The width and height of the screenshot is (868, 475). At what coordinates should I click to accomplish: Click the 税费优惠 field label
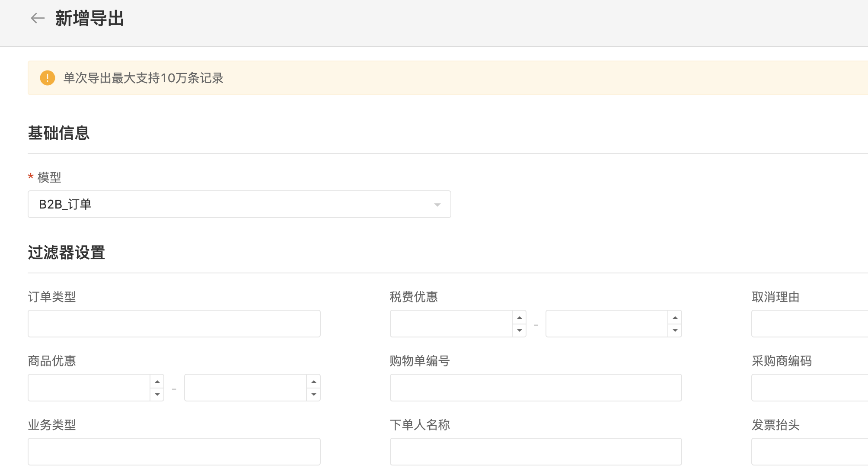tap(414, 297)
